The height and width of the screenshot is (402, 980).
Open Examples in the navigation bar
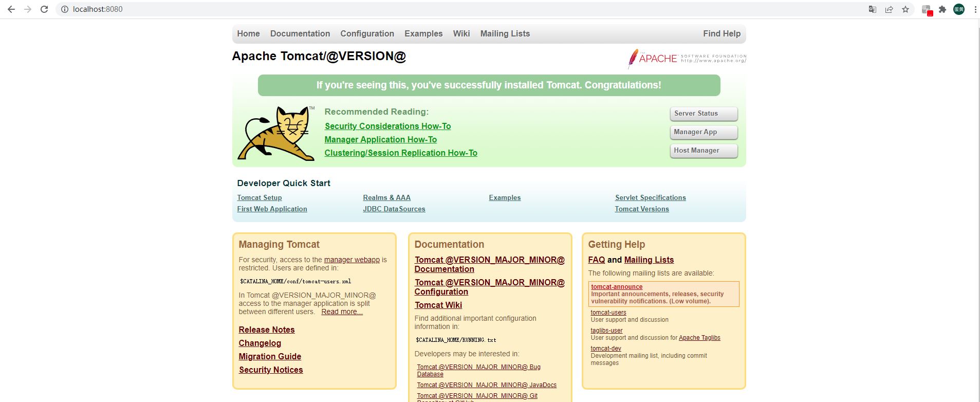(423, 33)
